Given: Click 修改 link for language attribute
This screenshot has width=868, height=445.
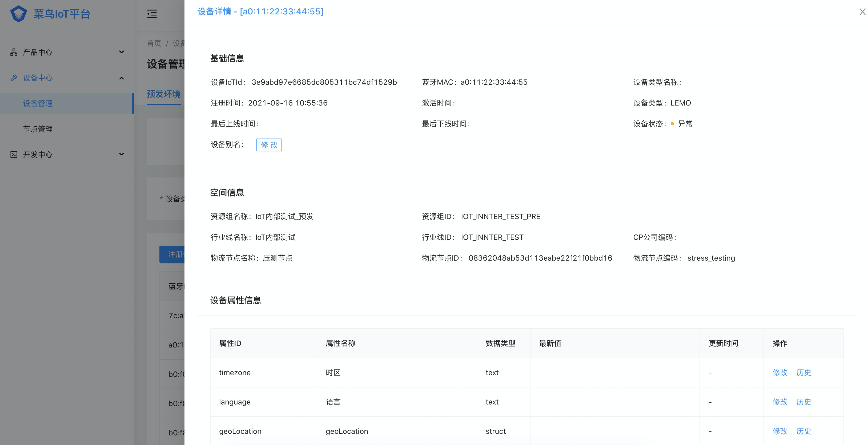Looking at the screenshot, I should click(x=780, y=402).
